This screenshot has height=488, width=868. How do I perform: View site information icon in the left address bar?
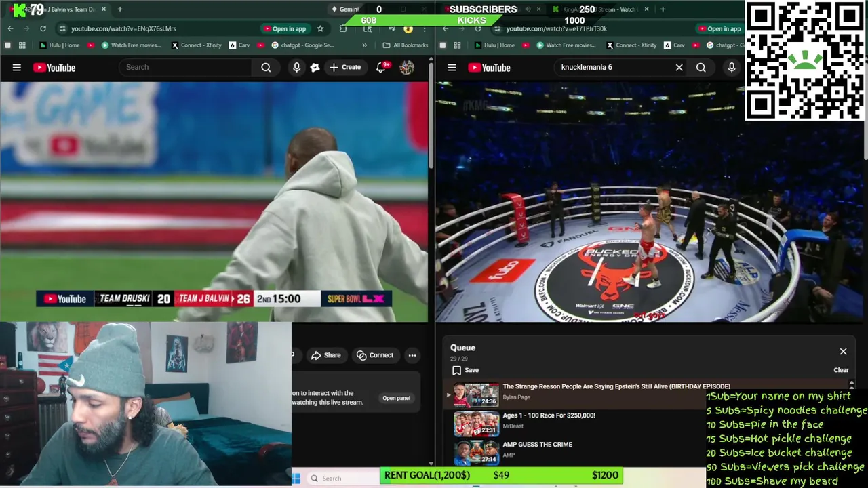62,28
